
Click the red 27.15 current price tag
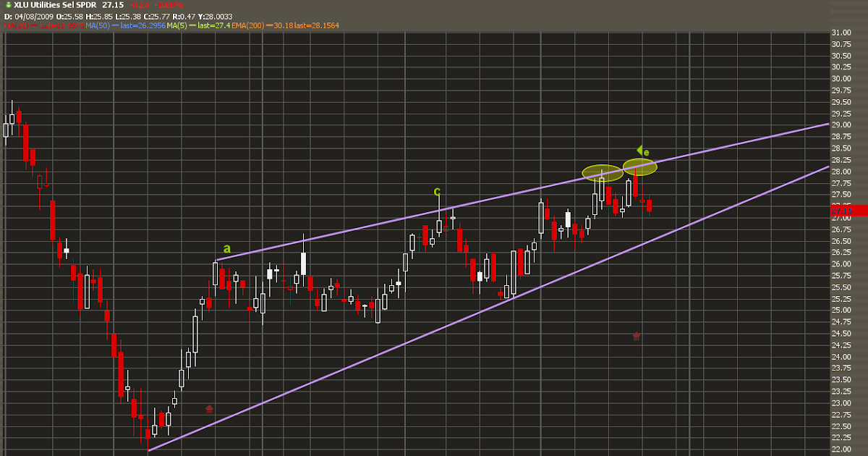848,210
